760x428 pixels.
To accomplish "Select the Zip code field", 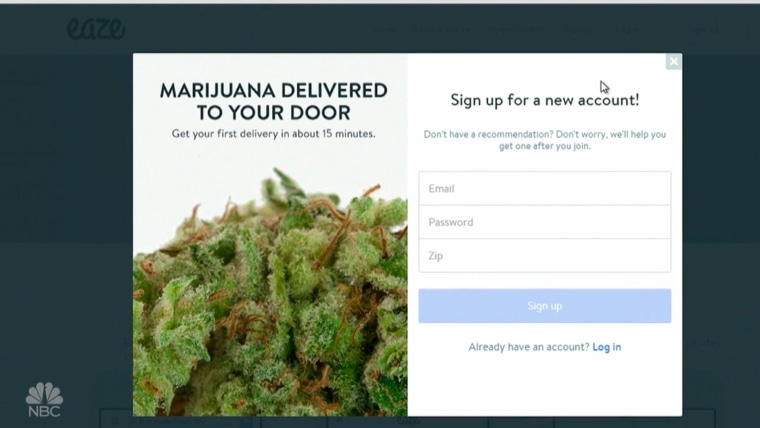I will [545, 255].
